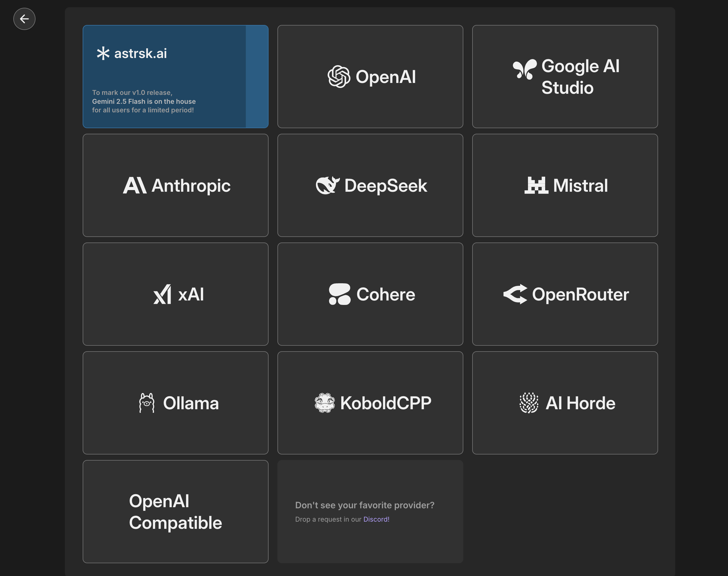Select the Mistral provider name
Screen dimensions: 728x576
(580, 186)
